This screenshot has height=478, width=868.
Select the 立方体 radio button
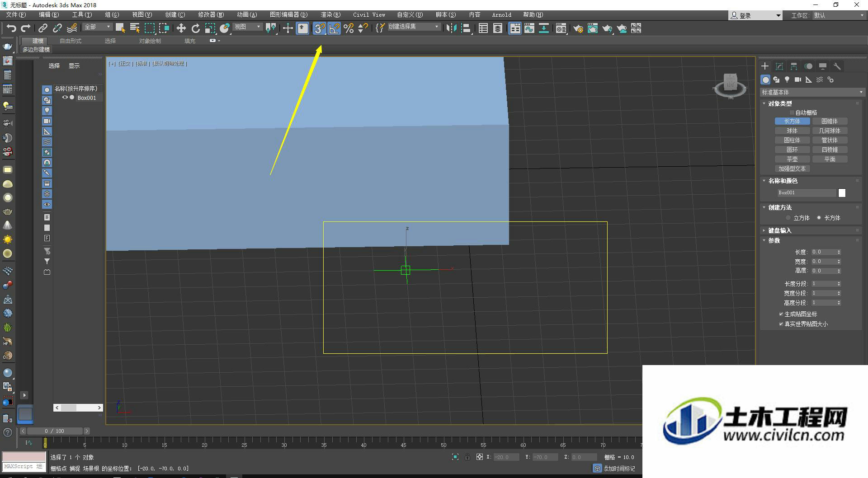point(788,218)
